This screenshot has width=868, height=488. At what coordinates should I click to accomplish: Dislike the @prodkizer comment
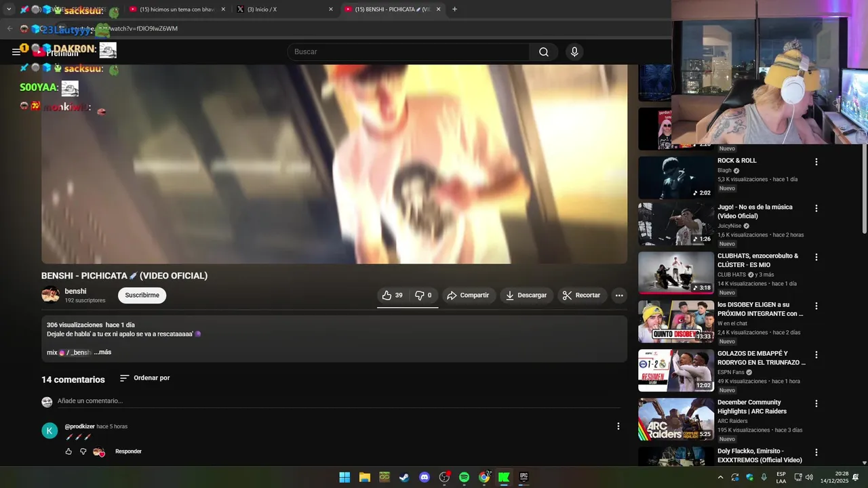83,451
